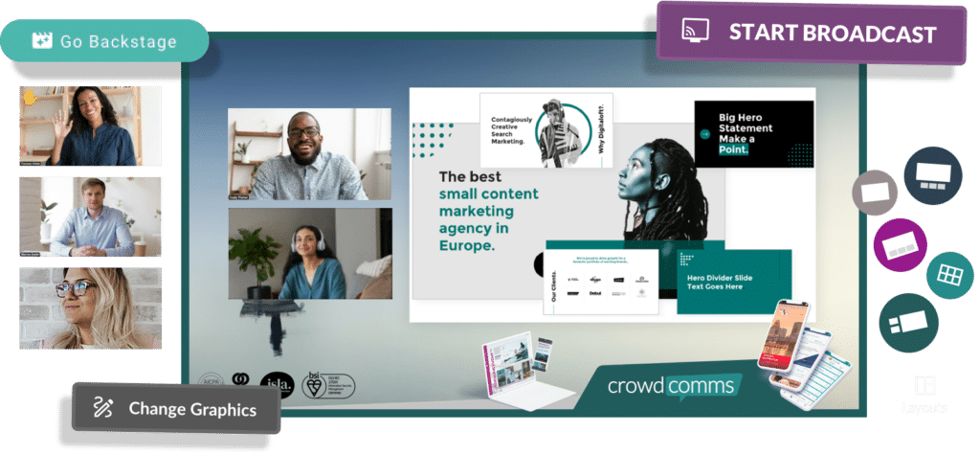980x455 pixels.
Task: Select the waving woman's video thumbnail
Action: point(90,126)
